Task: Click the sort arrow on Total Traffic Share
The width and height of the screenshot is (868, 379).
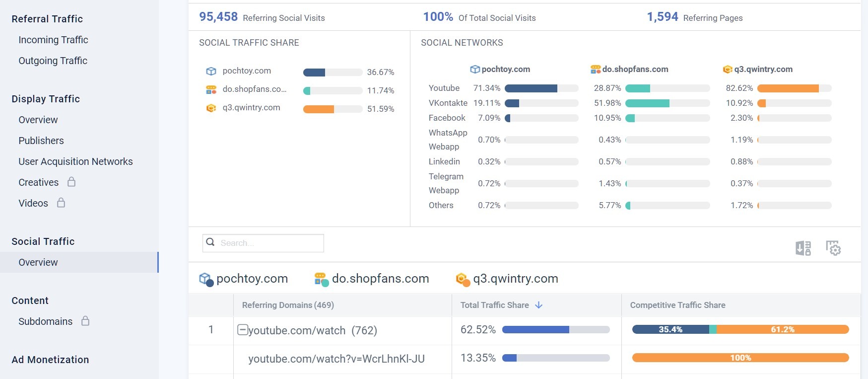Action: pyautogui.click(x=539, y=305)
